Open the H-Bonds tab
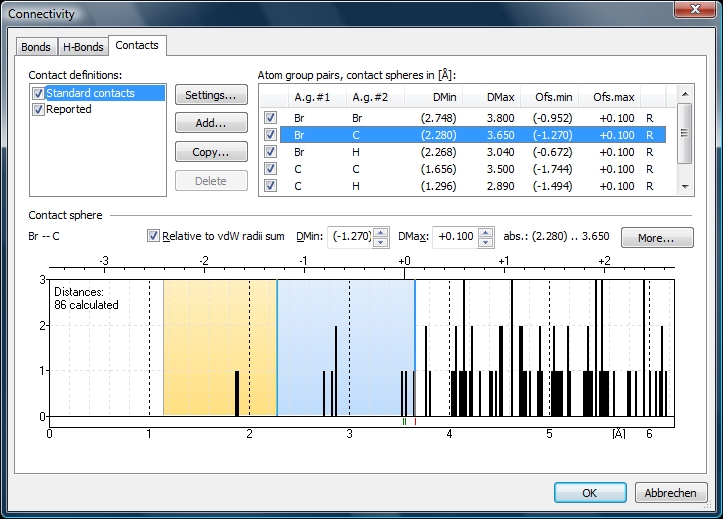 pos(83,47)
